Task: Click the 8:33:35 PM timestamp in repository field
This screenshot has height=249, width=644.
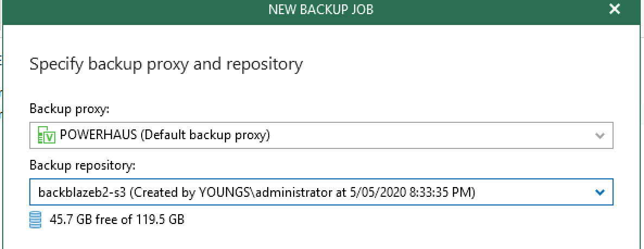Action: (439, 192)
